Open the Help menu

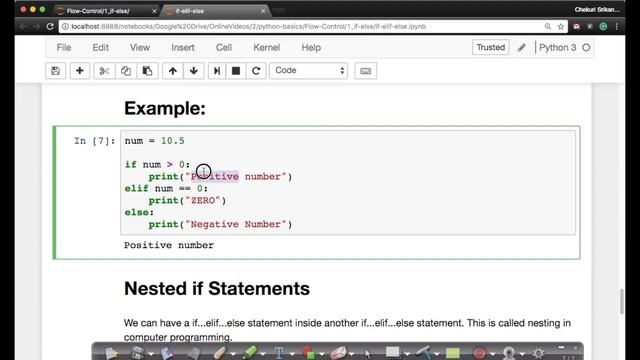pos(311,48)
